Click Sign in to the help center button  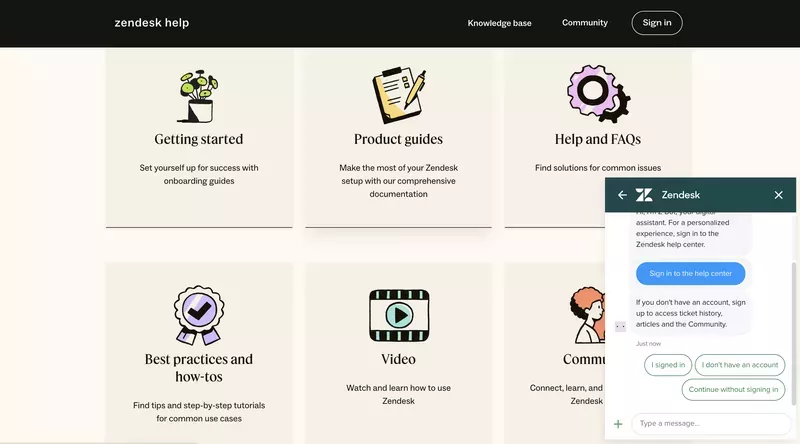pyautogui.click(x=690, y=273)
